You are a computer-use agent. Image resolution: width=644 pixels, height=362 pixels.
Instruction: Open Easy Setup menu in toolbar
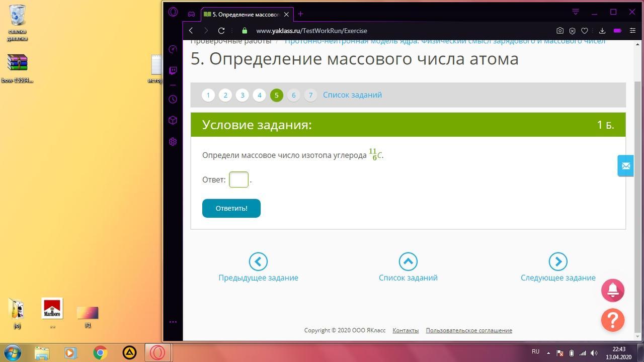[633, 31]
